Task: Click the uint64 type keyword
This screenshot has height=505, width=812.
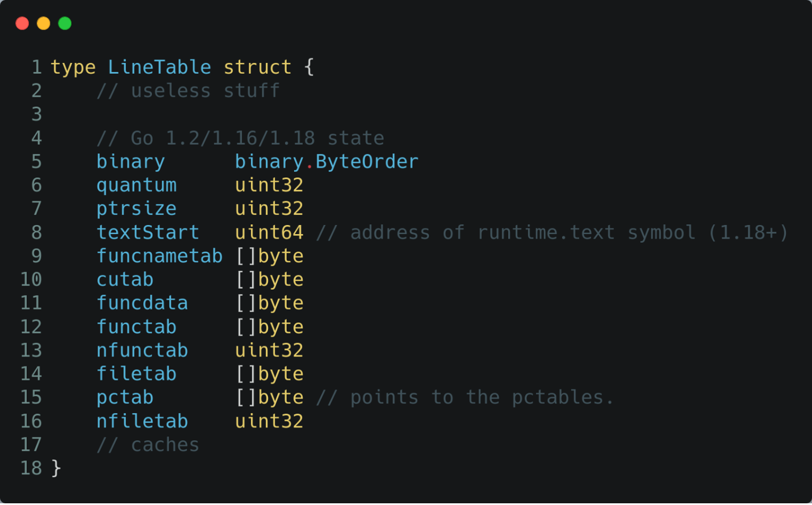Action: pyautogui.click(x=269, y=232)
